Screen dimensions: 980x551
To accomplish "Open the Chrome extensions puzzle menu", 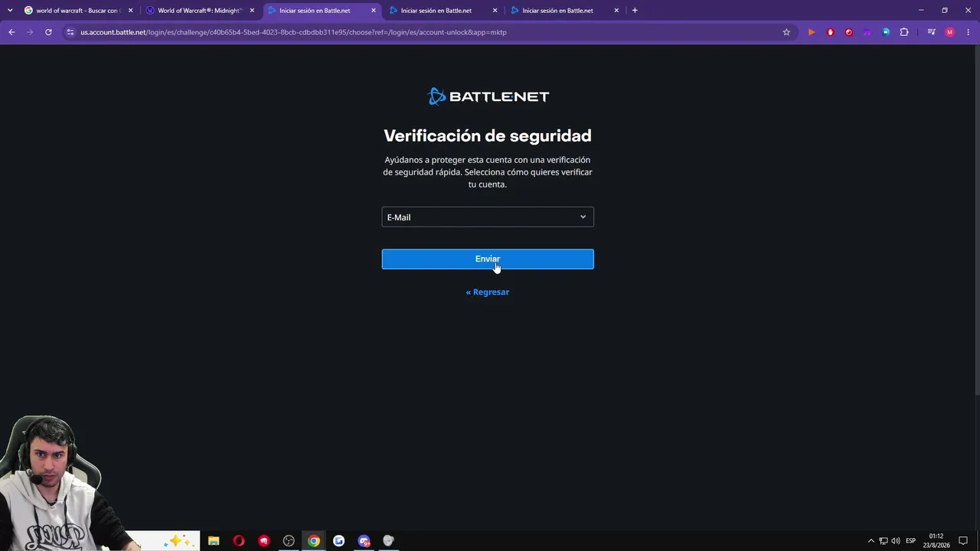I will coord(904,32).
